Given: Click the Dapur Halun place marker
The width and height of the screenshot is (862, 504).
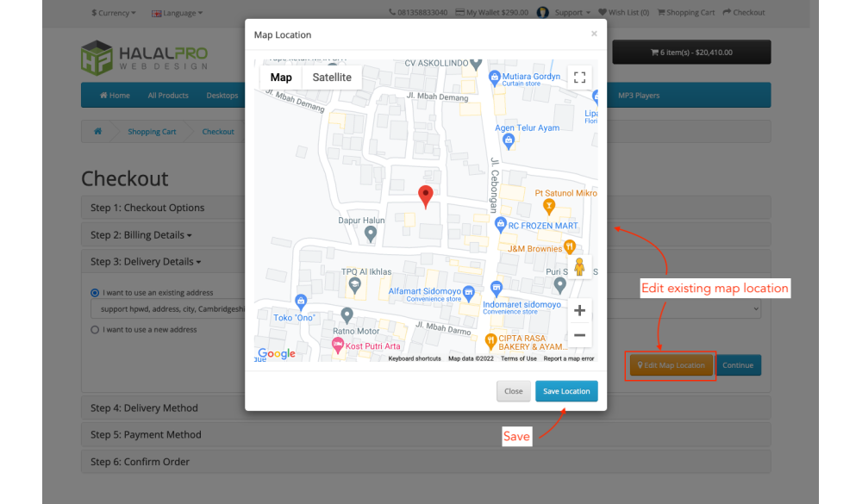Looking at the screenshot, I should point(371,233).
